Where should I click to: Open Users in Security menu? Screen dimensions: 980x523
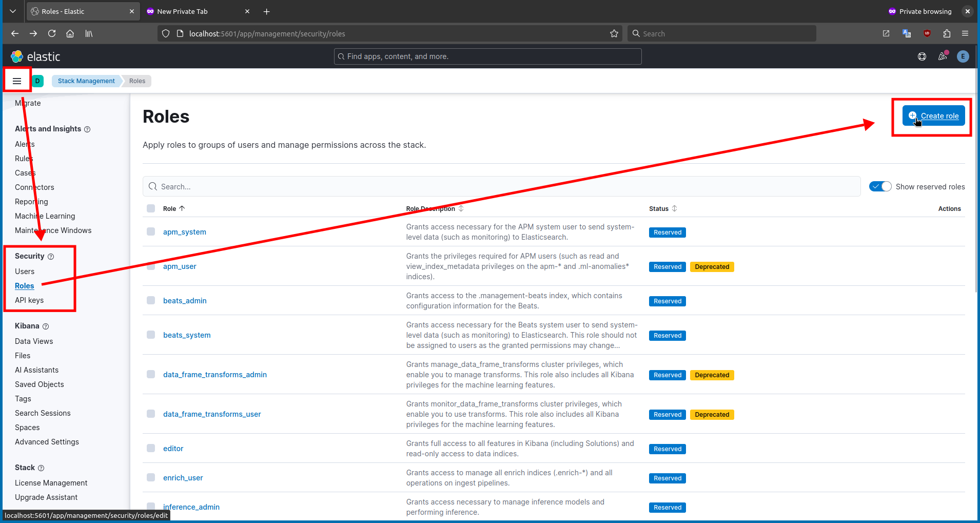25,272
